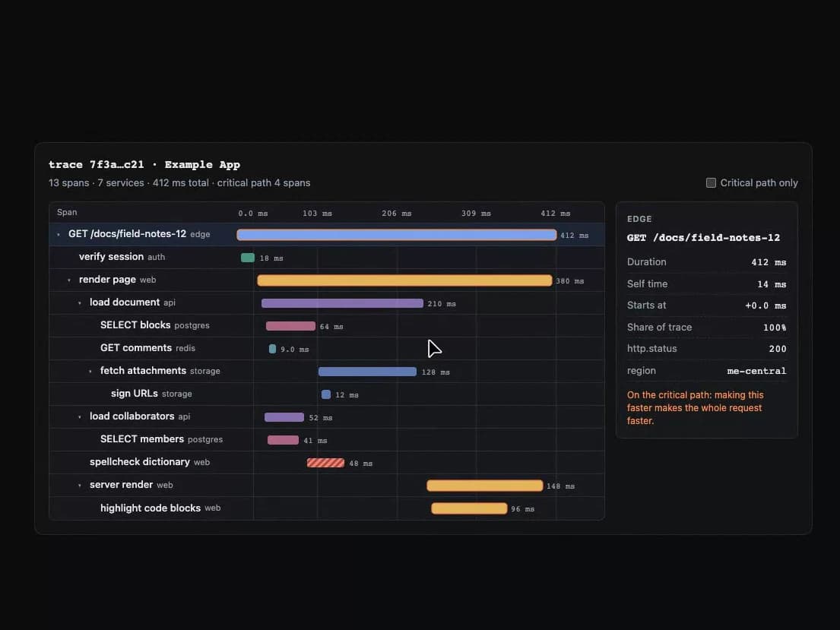Image resolution: width=840 pixels, height=630 pixels.
Task: Enable the Critical path only checkbox
Action: 711,182
